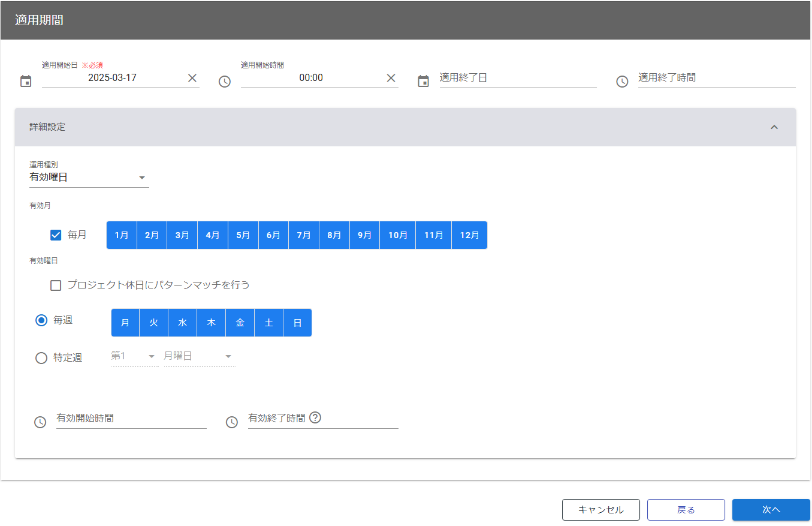Toggle the 土 weekday button

268,323
